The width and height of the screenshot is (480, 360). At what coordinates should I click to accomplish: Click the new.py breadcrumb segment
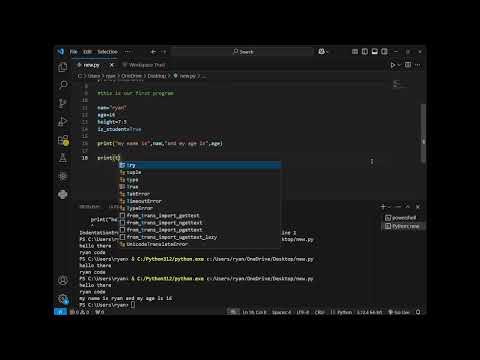tap(188, 76)
